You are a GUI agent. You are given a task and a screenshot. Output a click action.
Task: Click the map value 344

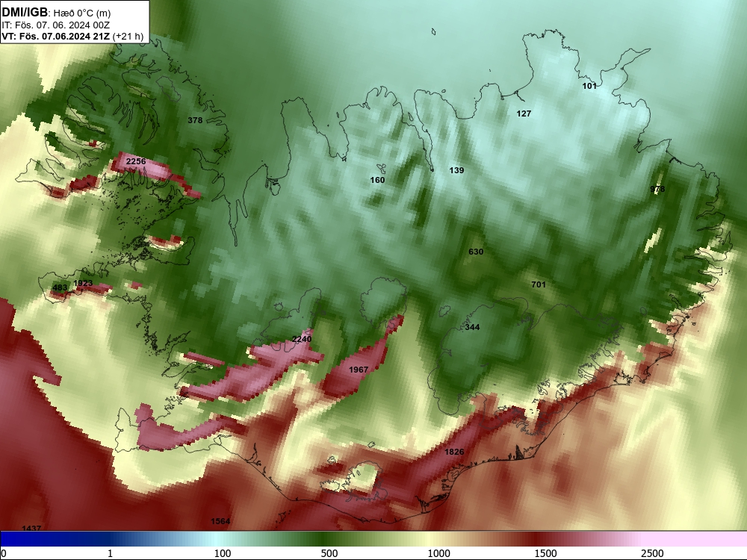pos(472,327)
